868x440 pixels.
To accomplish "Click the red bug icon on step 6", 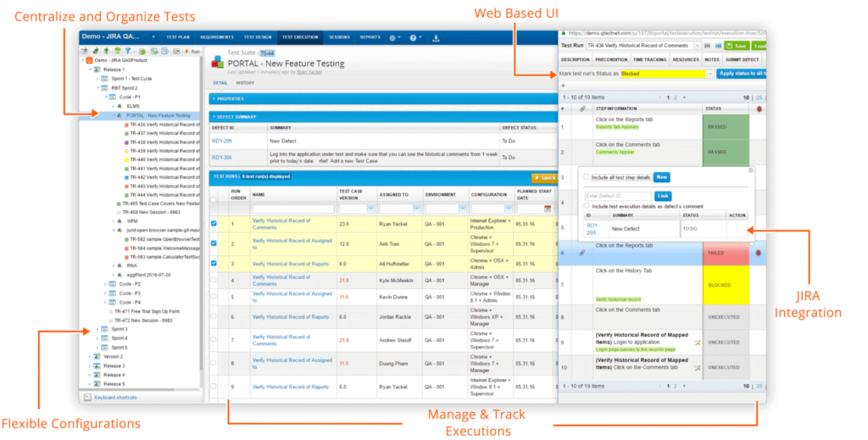I will pos(758,253).
